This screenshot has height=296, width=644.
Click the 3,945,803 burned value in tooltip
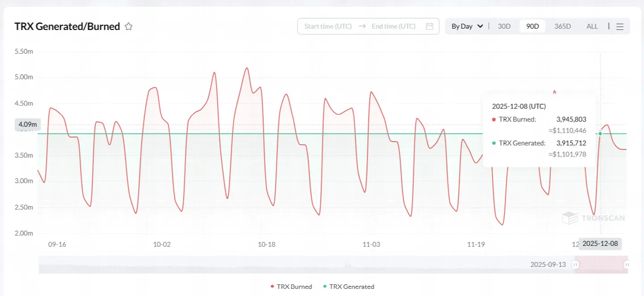pos(571,119)
